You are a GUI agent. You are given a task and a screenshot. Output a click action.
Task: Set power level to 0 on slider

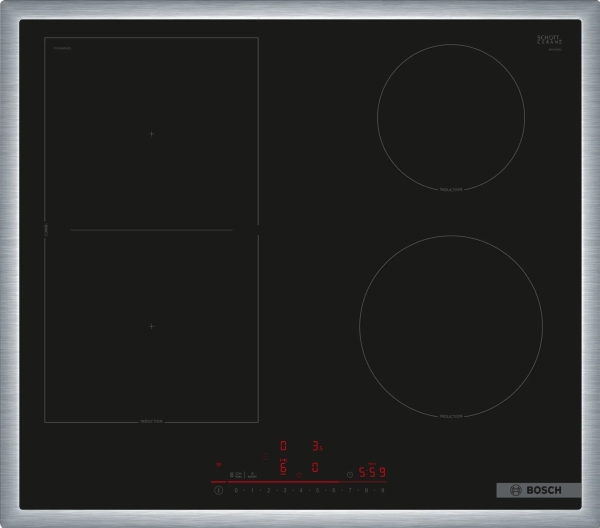coord(236,491)
